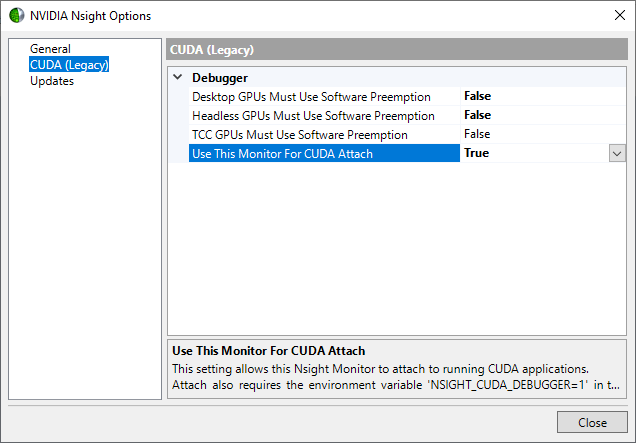This screenshot has height=443, width=636.
Task: Click False value for TCC GPUs setting
Action: pos(477,134)
